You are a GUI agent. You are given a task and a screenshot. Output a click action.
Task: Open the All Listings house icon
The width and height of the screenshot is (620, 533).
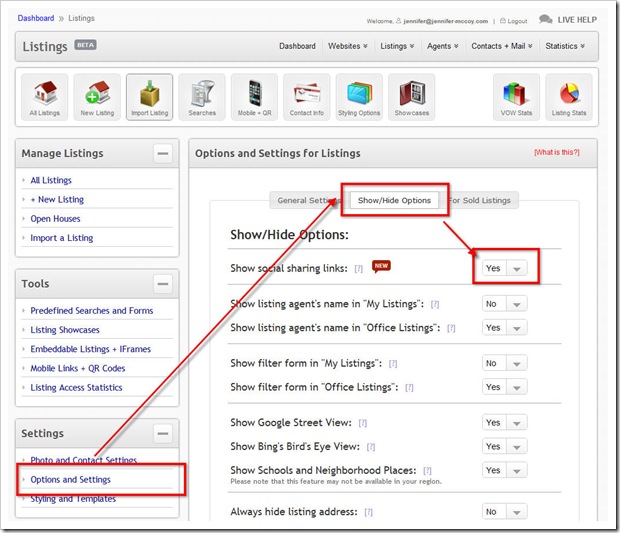coord(45,97)
